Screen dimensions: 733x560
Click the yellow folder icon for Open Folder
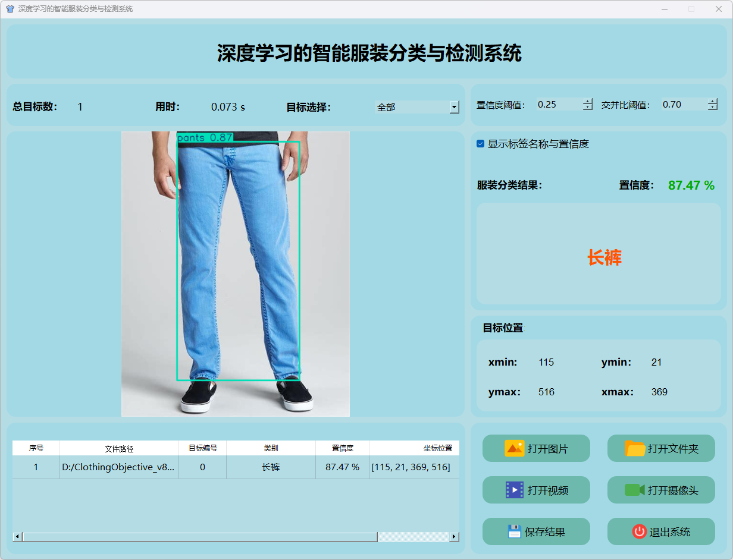pyautogui.click(x=635, y=448)
